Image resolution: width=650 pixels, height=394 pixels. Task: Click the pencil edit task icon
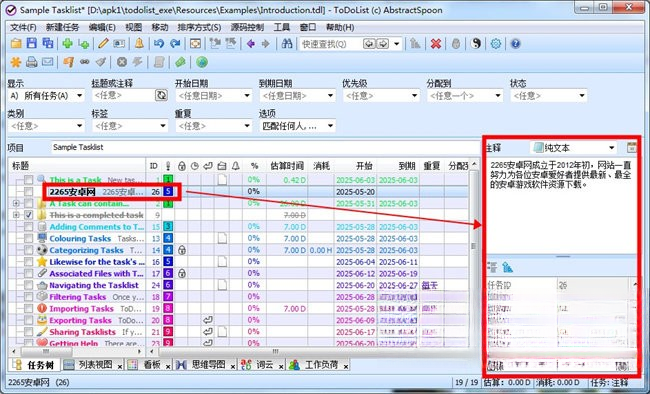pyautogui.click(x=103, y=44)
